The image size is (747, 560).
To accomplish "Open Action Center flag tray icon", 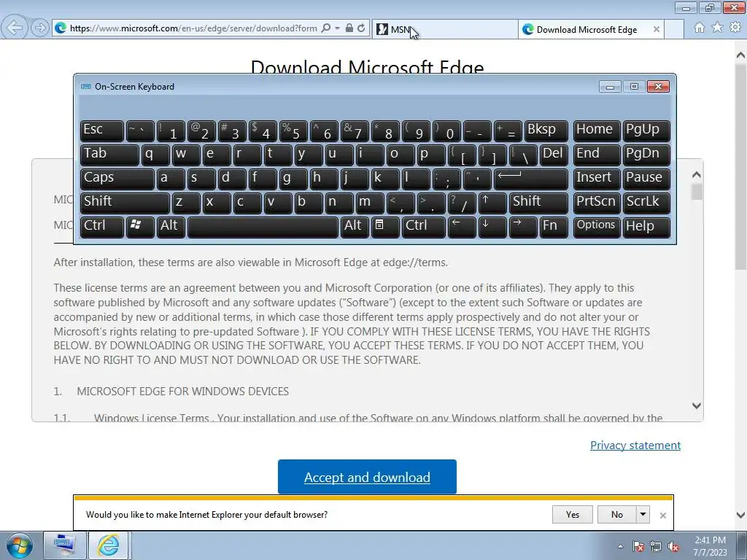I will (638, 546).
